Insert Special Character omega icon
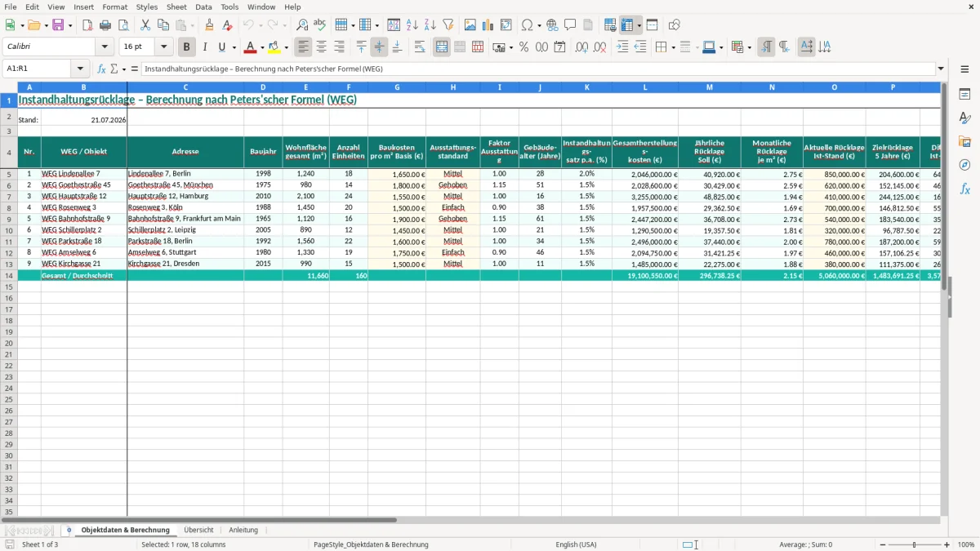The width and height of the screenshot is (980, 551). pyautogui.click(x=527, y=25)
